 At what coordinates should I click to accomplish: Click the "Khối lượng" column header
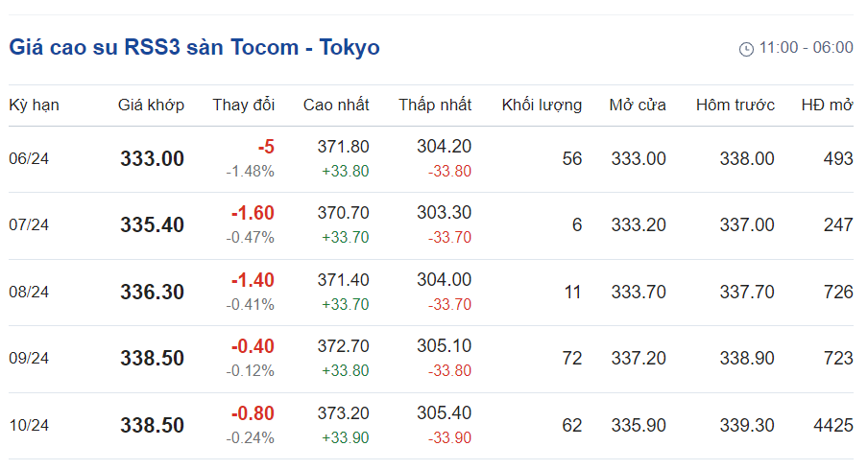(542, 106)
